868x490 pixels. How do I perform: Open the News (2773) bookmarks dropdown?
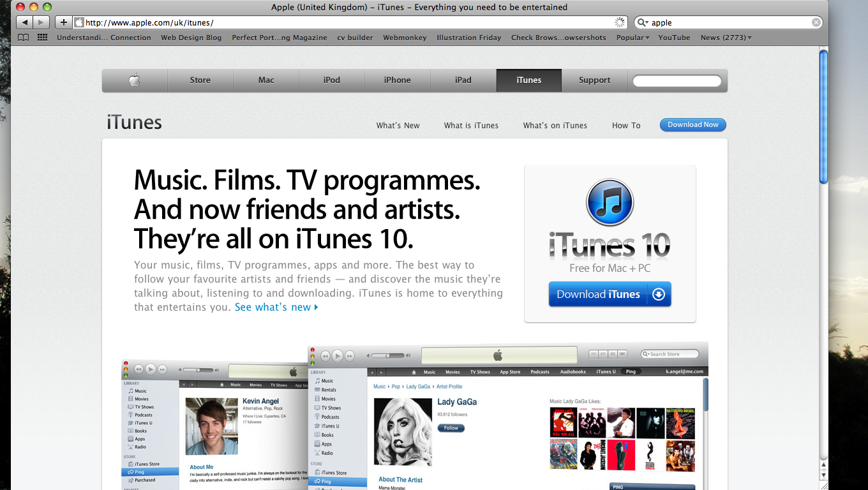click(x=726, y=38)
